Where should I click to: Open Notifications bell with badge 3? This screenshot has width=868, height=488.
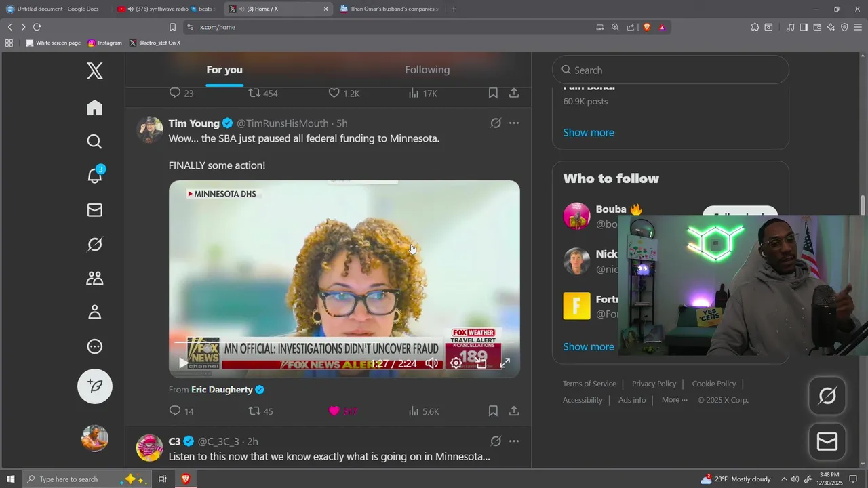95,175
